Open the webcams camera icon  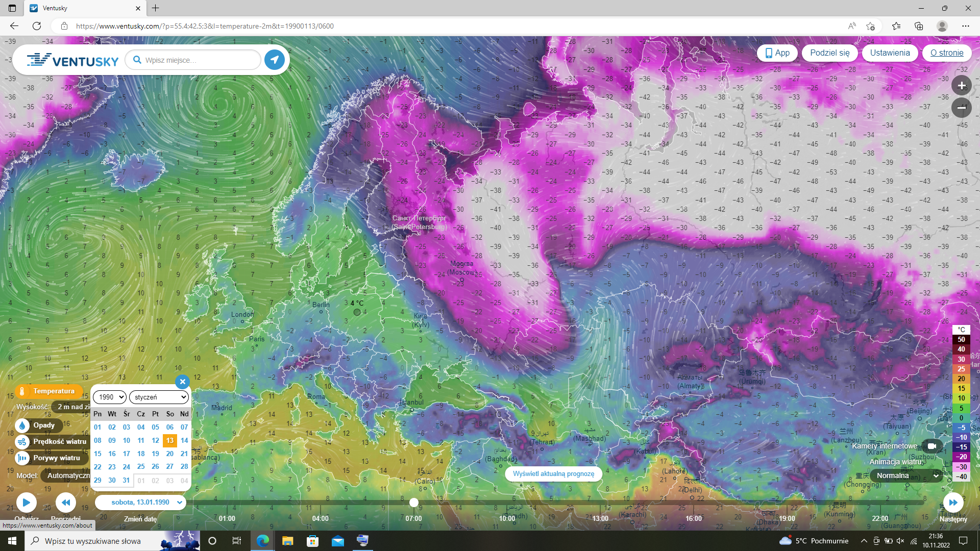pyautogui.click(x=932, y=446)
